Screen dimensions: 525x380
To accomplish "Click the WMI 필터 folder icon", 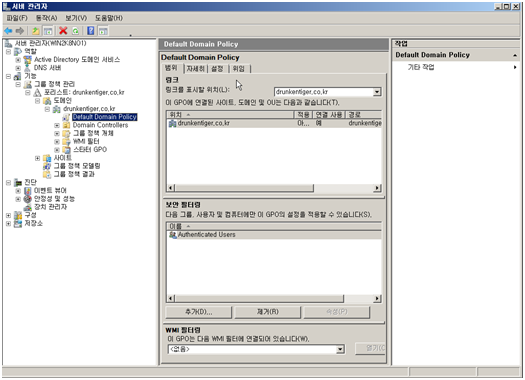I will click(66, 142).
